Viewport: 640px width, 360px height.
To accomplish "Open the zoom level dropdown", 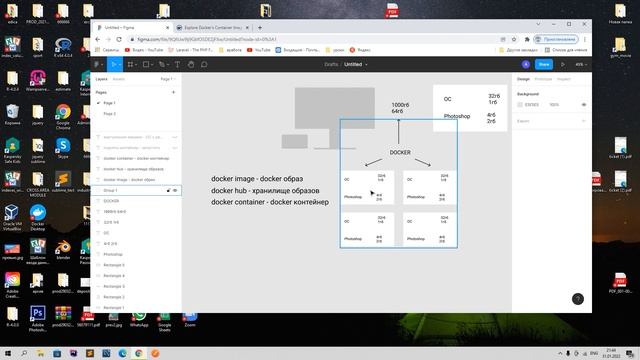I will click(581, 64).
